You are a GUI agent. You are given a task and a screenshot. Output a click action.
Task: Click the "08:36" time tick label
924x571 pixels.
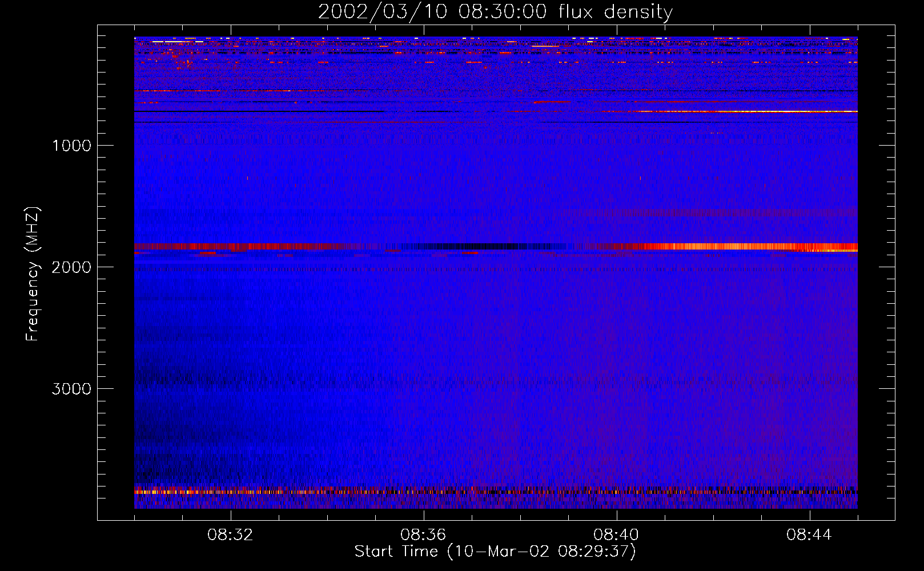[x=423, y=535]
